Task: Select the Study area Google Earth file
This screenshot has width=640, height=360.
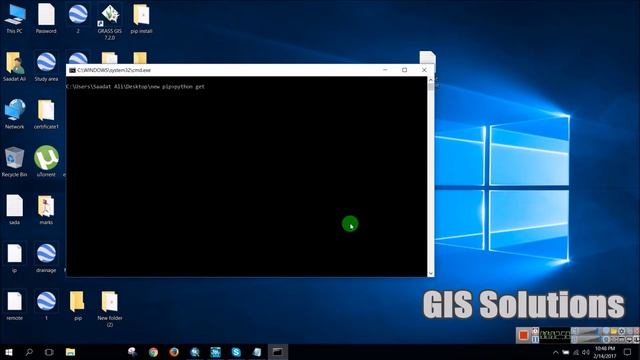Action: [x=46, y=66]
